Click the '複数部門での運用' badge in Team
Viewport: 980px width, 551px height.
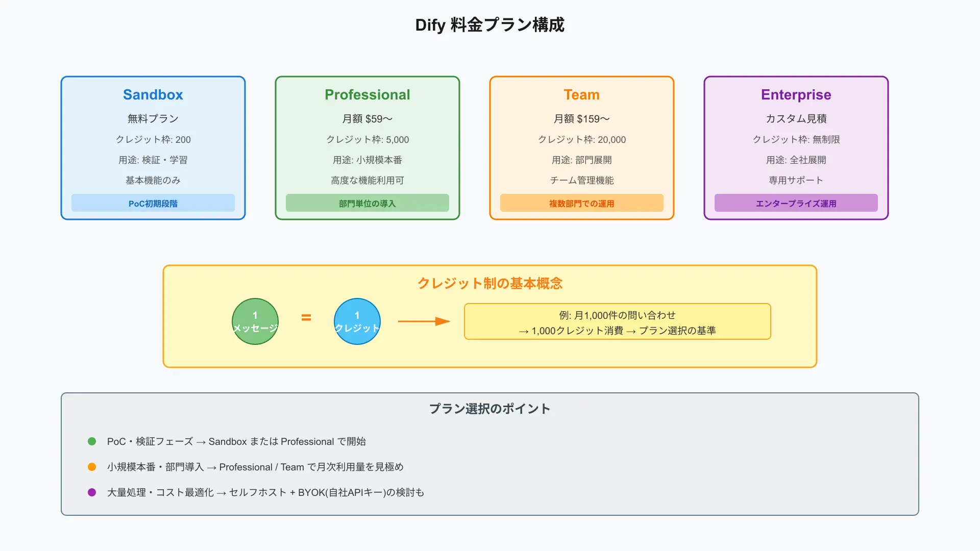click(582, 203)
